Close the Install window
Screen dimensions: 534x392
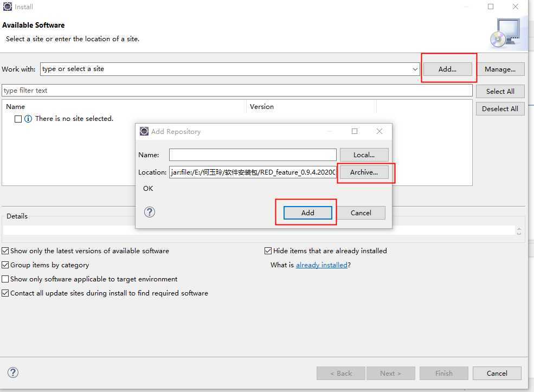[x=516, y=7]
